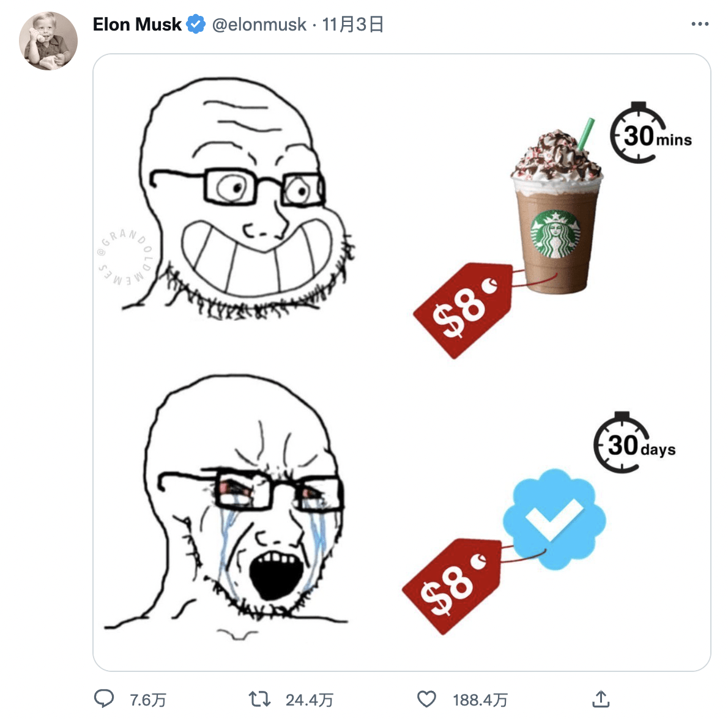The width and height of the screenshot is (728, 719).
Task: Click the 30 mins stopwatch icon
Action: pyautogui.click(x=639, y=133)
